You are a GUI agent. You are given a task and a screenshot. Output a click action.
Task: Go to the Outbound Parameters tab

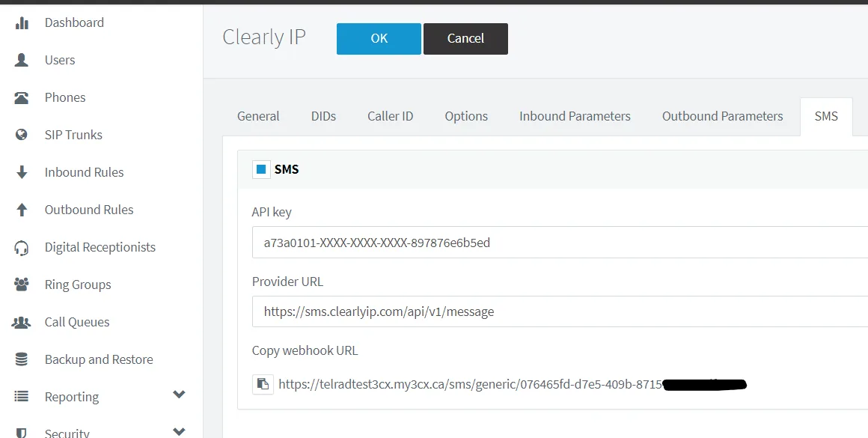tap(722, 116)
